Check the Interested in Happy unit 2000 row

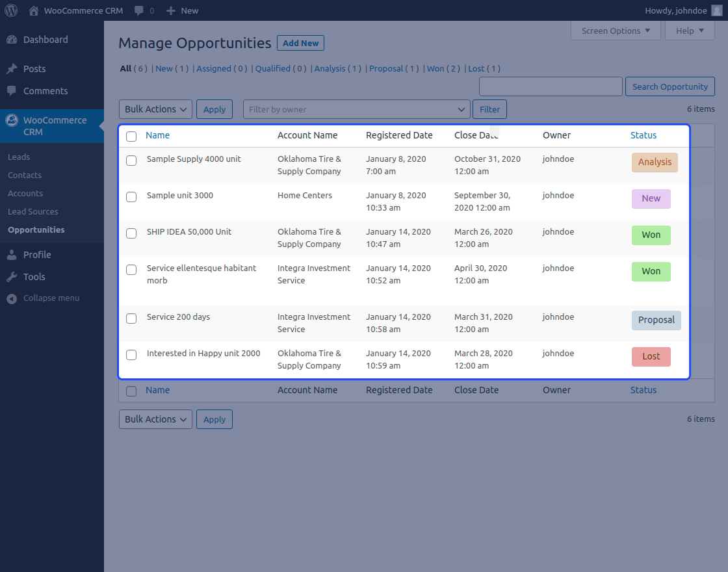pyautogui.click(x=131, y=355)
